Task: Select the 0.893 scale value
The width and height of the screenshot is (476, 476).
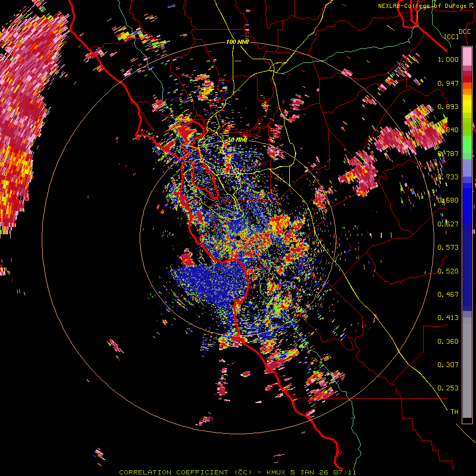Action: (x=448, y=106)
